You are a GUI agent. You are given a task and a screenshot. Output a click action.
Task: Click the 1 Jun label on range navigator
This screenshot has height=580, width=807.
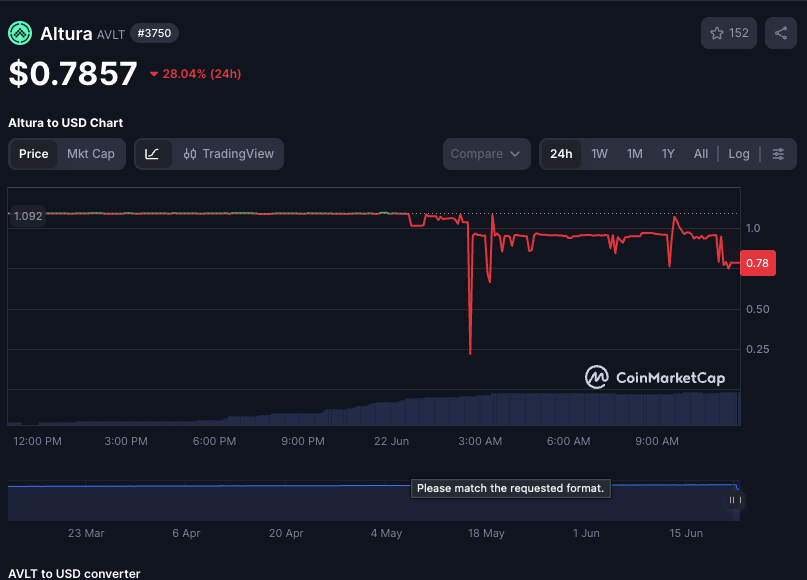tap(586, 533)
